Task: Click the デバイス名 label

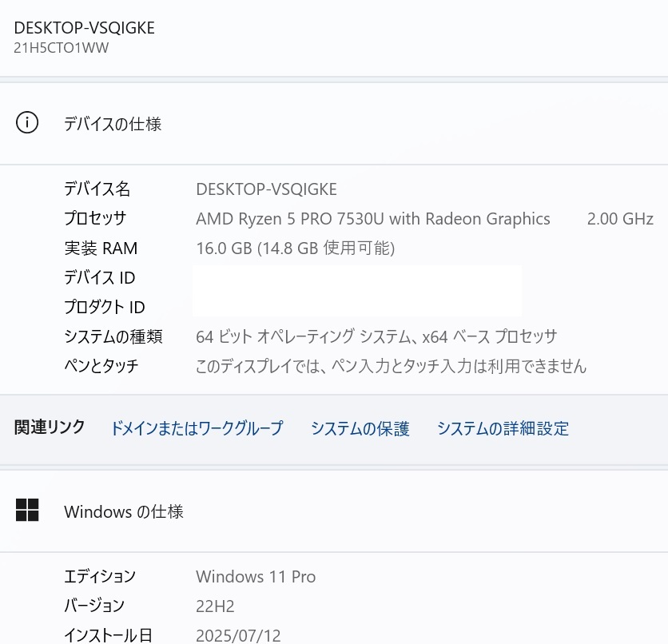Action: (x=97, y=189)
